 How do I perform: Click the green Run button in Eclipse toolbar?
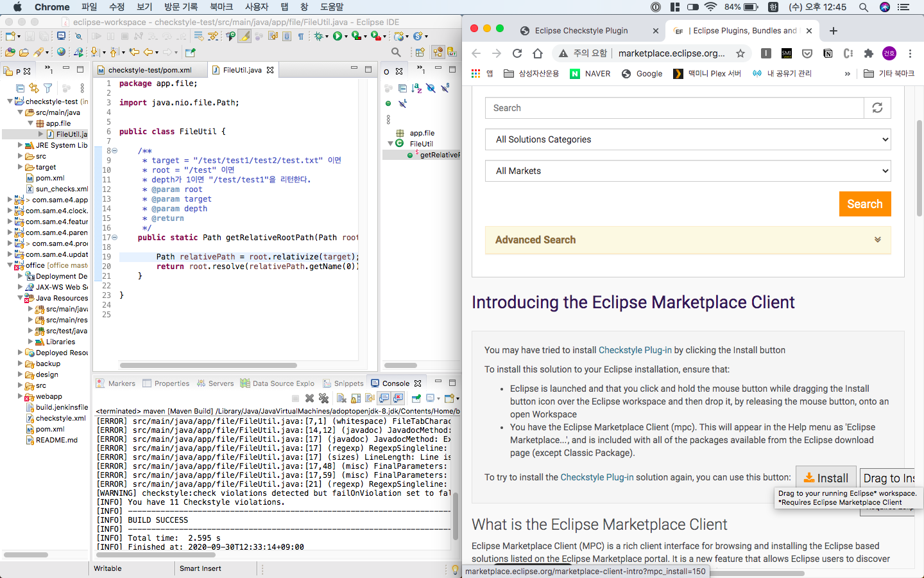[337, 37]
